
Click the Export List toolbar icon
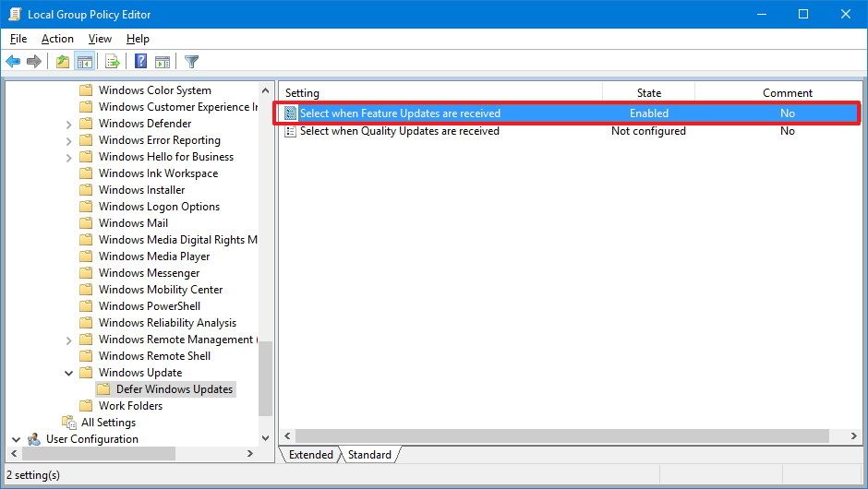point(113,62)
